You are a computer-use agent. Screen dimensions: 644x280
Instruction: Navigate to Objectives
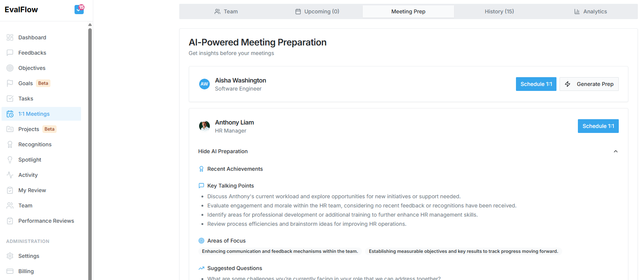tap(41, 68)
